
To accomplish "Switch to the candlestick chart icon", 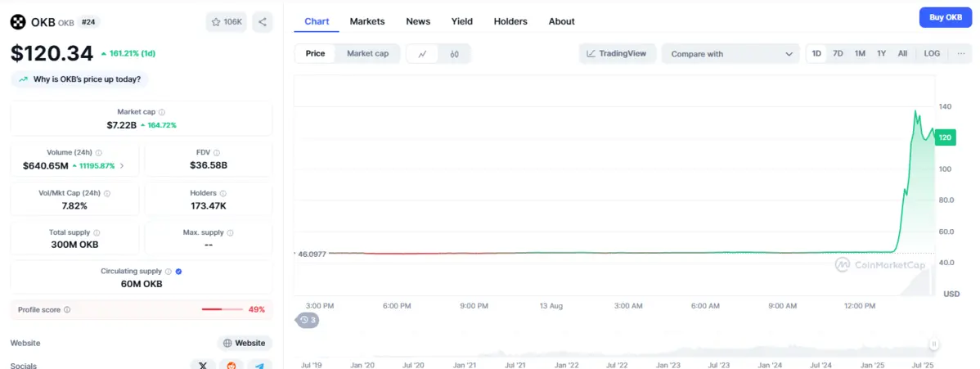I will click(x=454, y=54).
